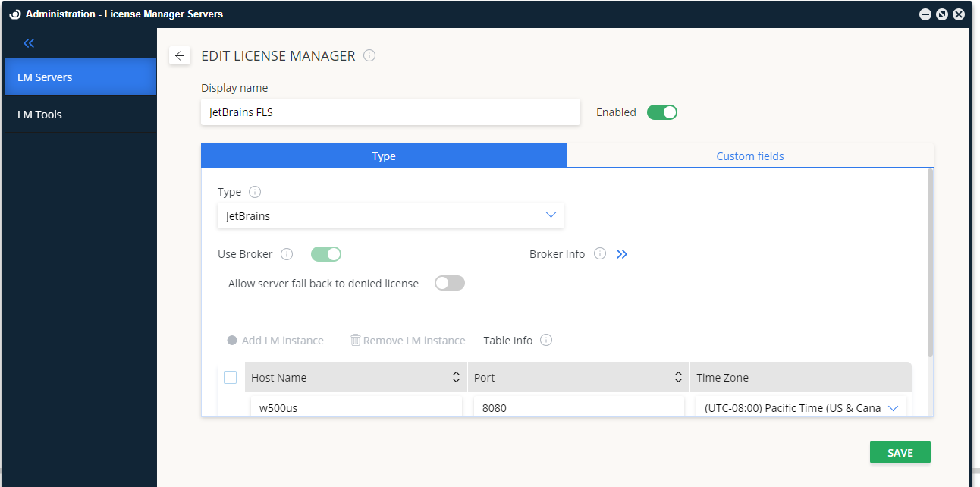Open the Time Zone dropdown for w500us
Screen dimensions: 980x487
[894, 407]
